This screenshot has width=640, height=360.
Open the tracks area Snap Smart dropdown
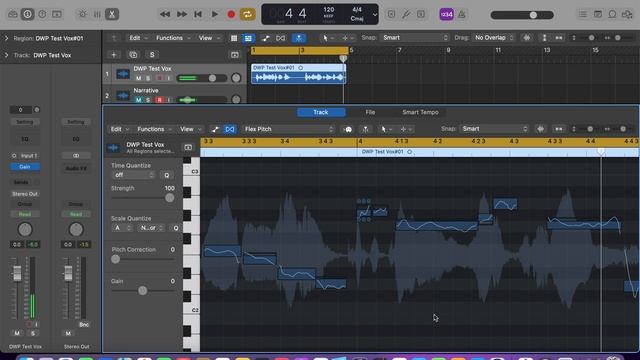click(x=415, y=38)
